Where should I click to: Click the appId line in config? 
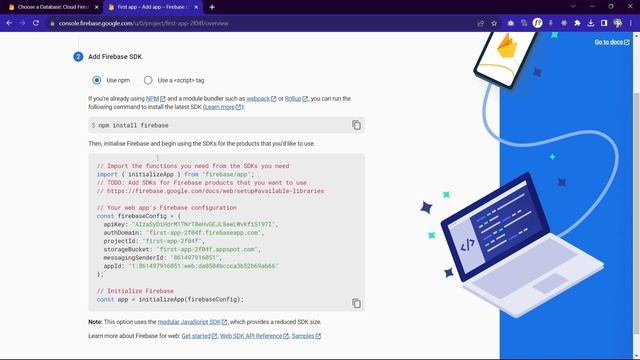pos(191,266)
